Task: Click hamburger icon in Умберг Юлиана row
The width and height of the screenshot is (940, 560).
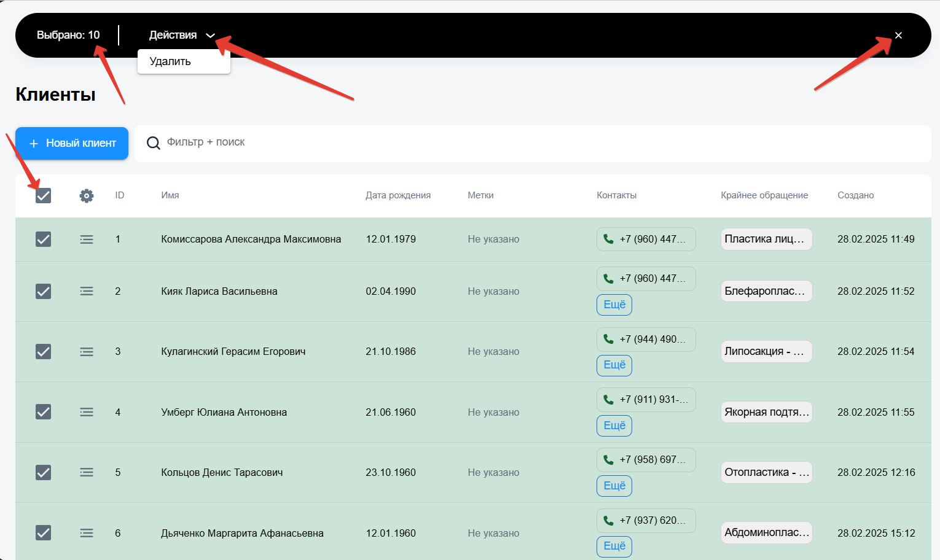Action: click(87, 412)
